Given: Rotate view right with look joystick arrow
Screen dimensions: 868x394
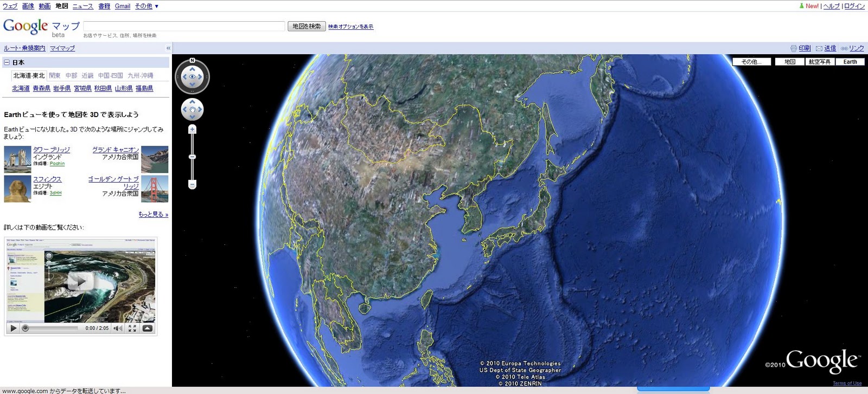Looking at the screenshot, I should [x=200, y=77].
